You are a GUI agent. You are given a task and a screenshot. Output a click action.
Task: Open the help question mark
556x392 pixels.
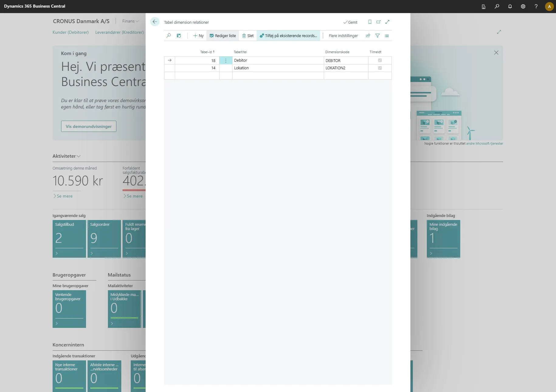536,6
